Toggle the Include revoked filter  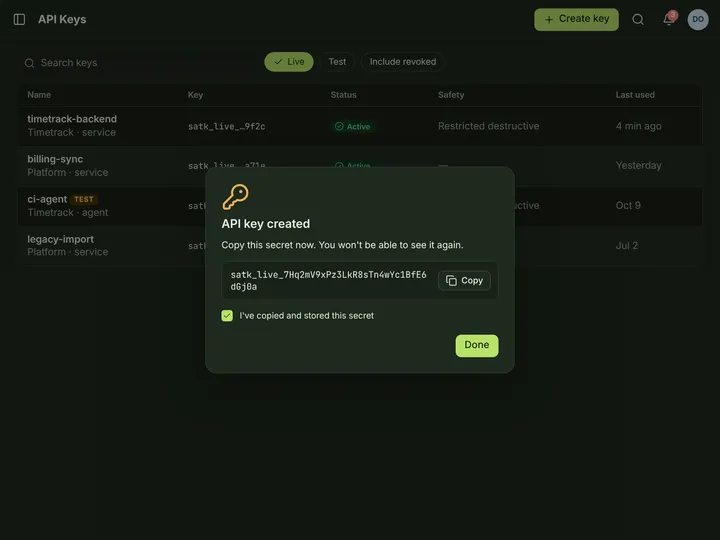coord(403,62)
